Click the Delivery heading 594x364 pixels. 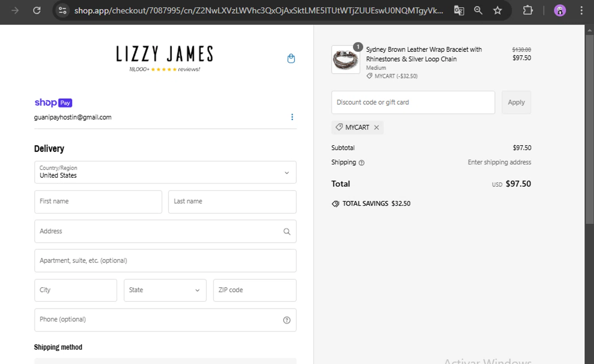(x=49, y=149)
